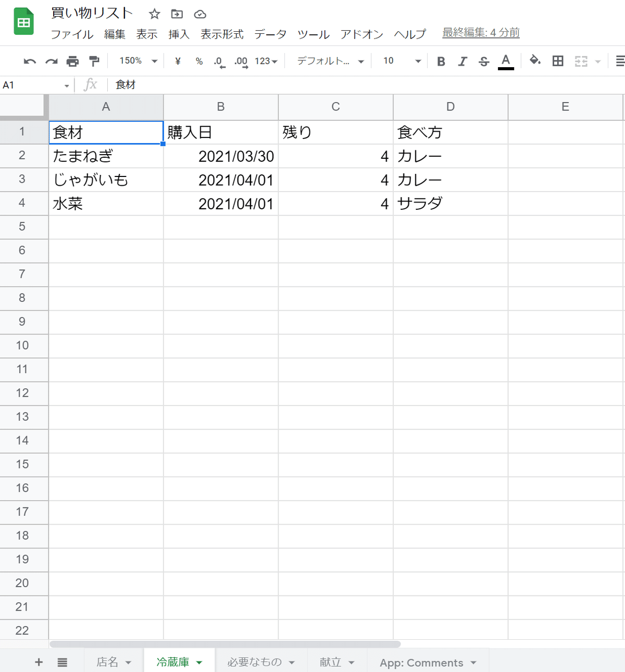Switch to the 必要なもの sheet tab
The width and height of the screenshot is (625, 672).
point(254,662)
